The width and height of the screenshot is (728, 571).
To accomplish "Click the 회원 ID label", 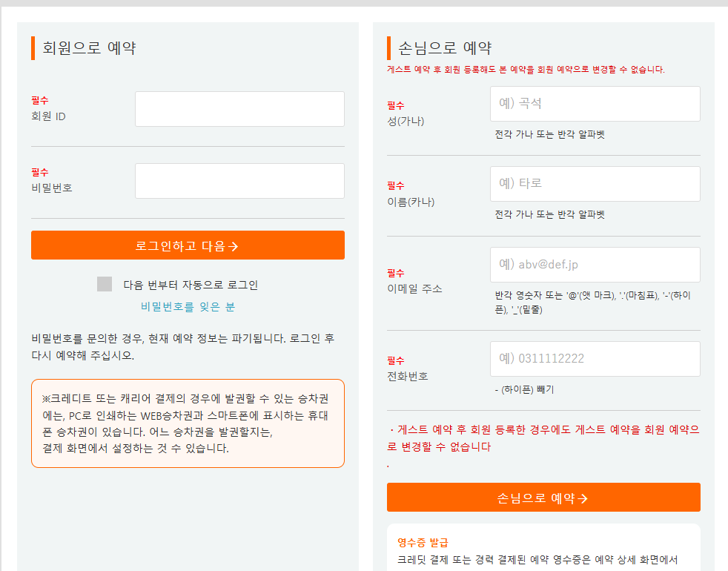I will click(x=48, y=116).
